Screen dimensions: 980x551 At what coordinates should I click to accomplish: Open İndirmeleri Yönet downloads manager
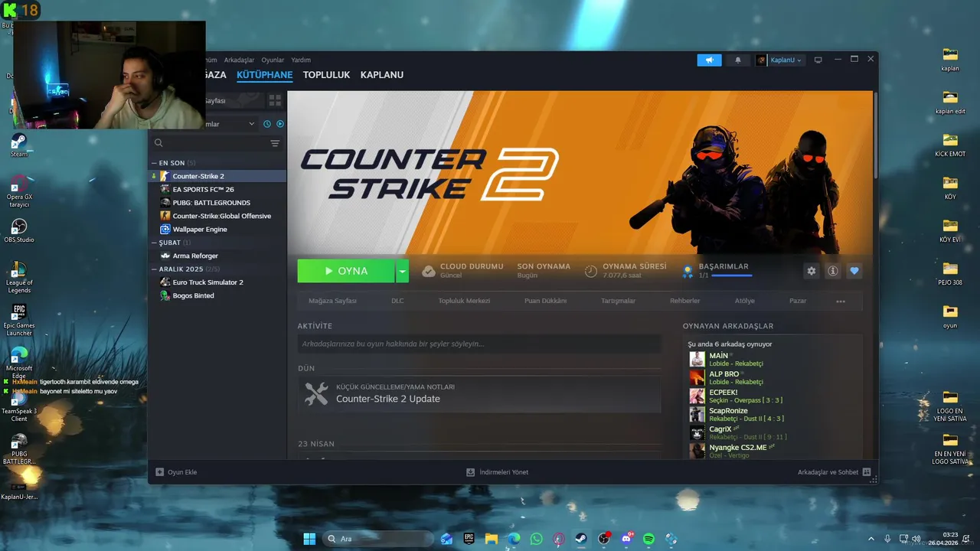pos(497,472)
